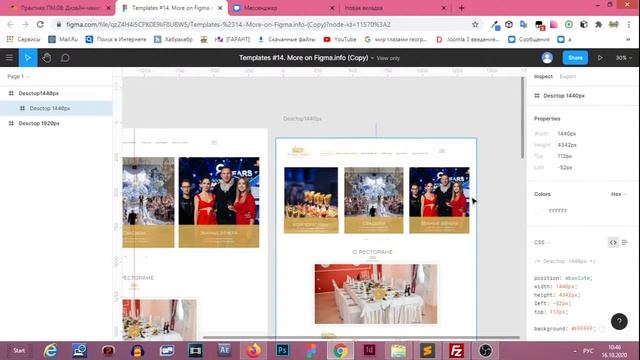Click the canvas vertical scrollbar

click(522, 118)
